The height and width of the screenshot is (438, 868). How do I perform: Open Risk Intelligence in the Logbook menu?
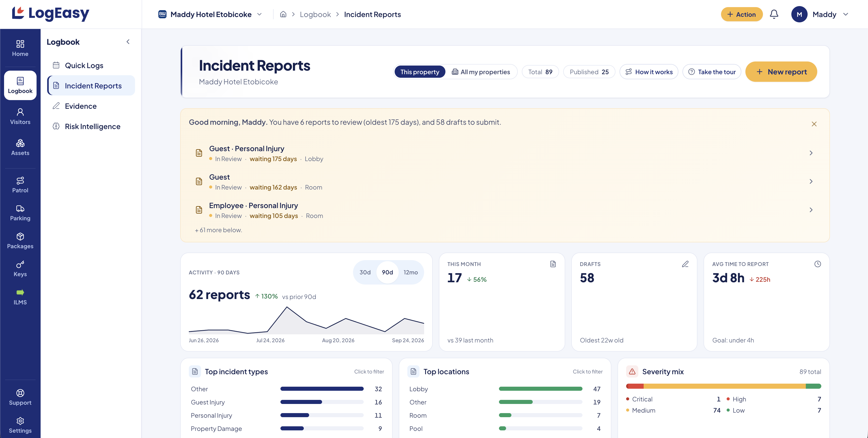(91, 127)
